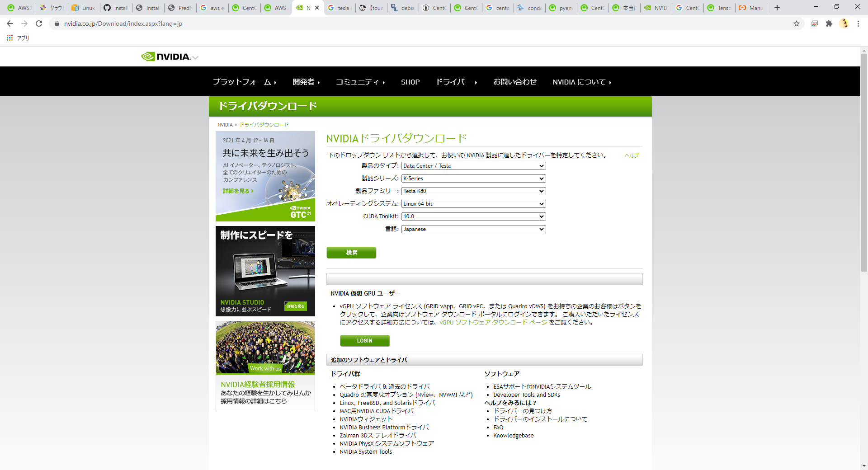Click the scrollbar up arrow
The width and height of the screenshot is (868, 470).
coord(864,51)
